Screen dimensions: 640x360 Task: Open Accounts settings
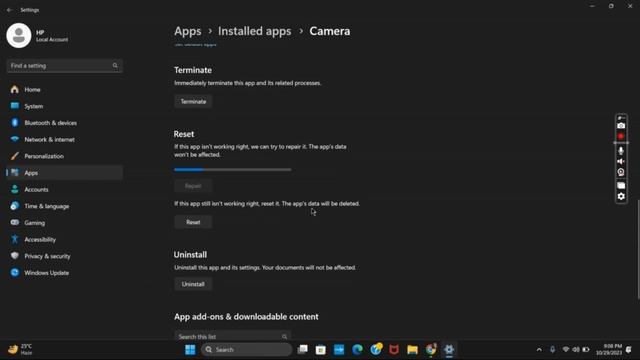click(x=64, y=189)
